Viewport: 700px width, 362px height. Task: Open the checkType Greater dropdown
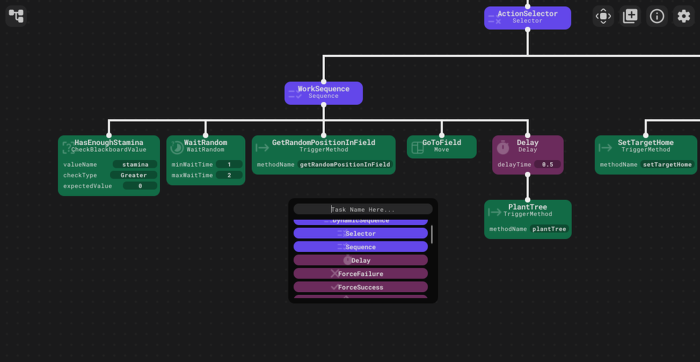point(133,175)
